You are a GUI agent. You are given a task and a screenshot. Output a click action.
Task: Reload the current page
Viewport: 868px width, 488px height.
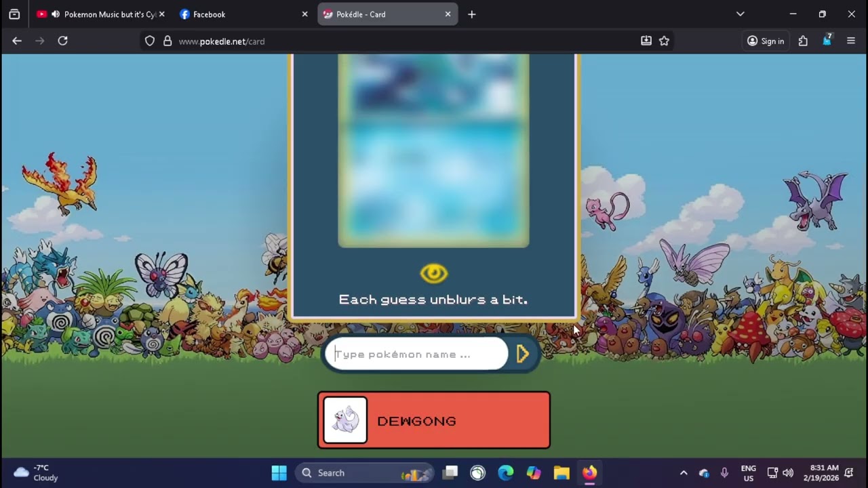[x=62, y=41]
